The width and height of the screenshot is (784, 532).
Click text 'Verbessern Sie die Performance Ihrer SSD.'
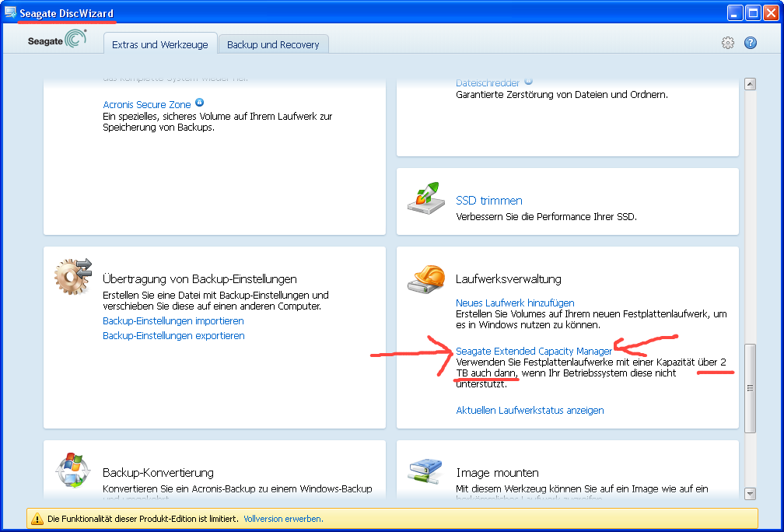click(547, 216)
